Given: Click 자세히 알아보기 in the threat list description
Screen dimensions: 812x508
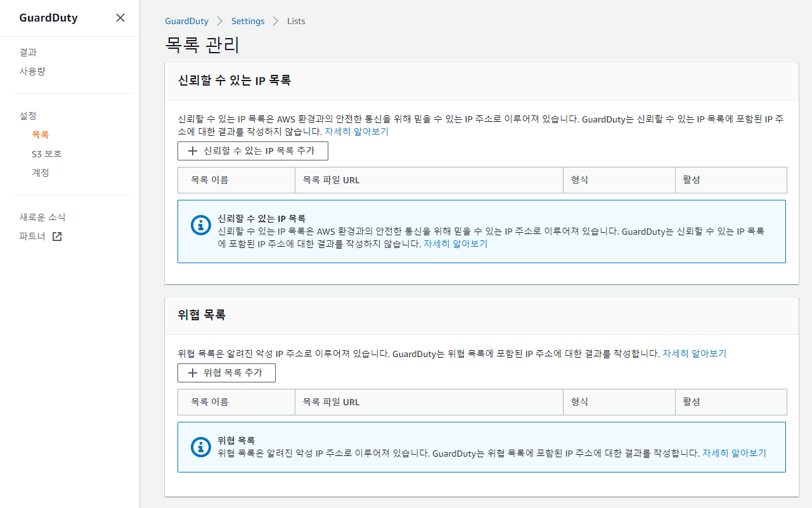Looking at the screenshot, I should pyautogui.click(x=695, y=354).
